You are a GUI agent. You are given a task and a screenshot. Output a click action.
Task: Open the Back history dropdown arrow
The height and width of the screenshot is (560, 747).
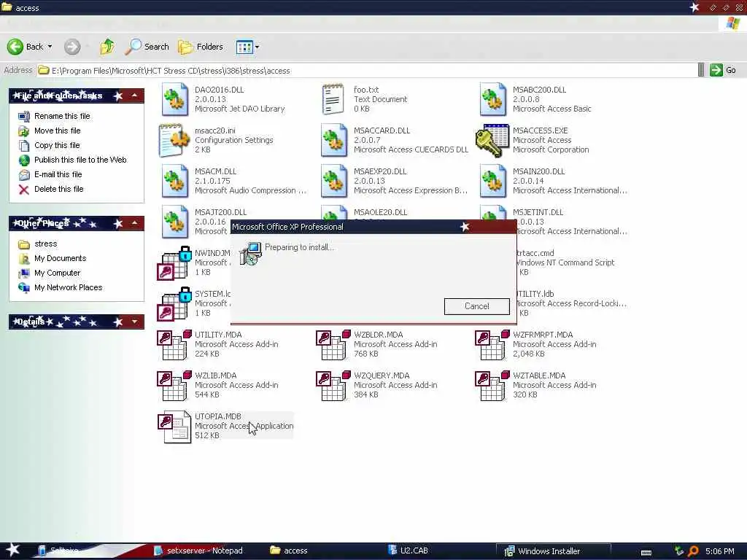pyautogui.click(x=50, y=47)
